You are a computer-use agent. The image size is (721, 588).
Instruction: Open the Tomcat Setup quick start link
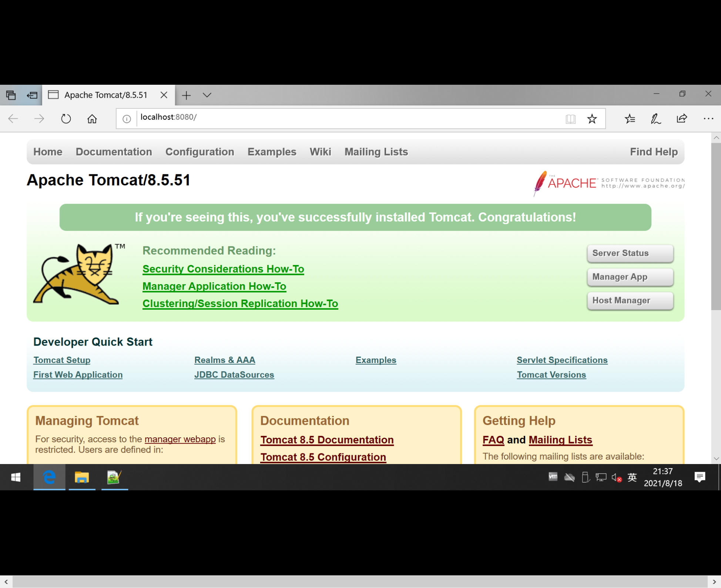click(61, 360)
